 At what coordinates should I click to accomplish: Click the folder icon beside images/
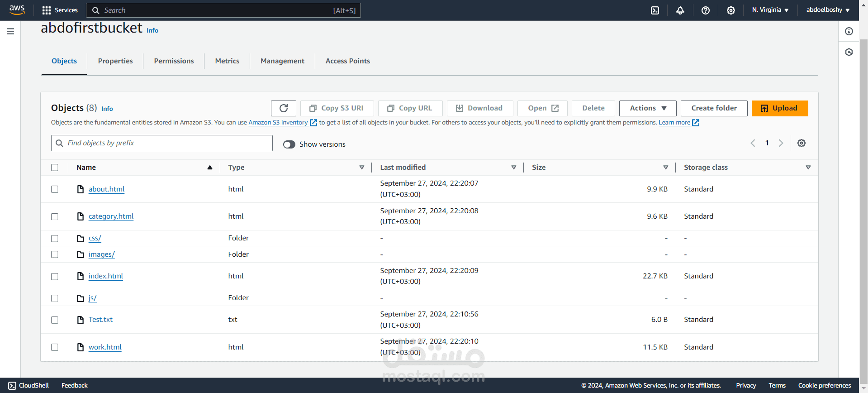(81, 254)
